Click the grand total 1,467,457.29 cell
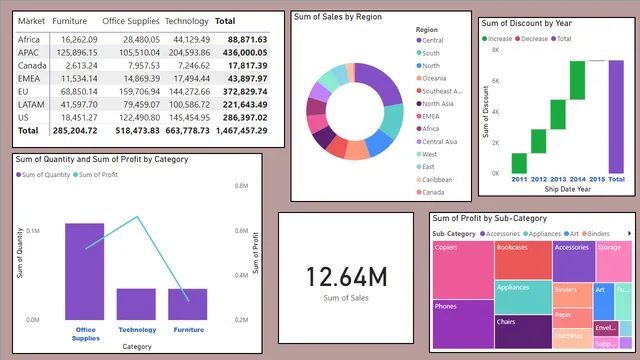Viewport: 640px width, 360px height. tap(242, 131)
